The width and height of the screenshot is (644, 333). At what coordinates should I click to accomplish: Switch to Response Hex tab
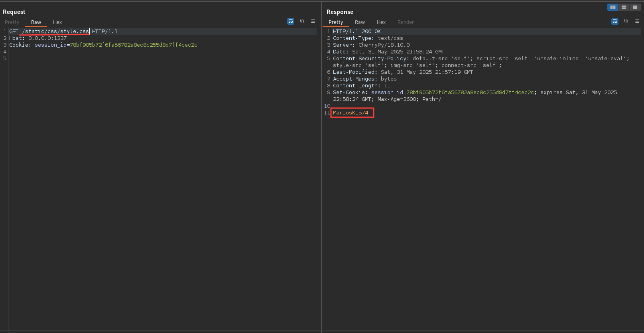[381, 22]
